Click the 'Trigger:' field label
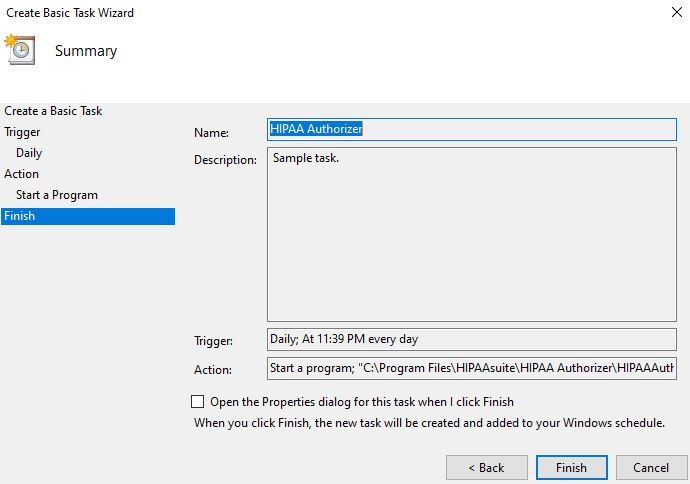Image resolution: width=690 pixels, height=484 pixels. 213,341
